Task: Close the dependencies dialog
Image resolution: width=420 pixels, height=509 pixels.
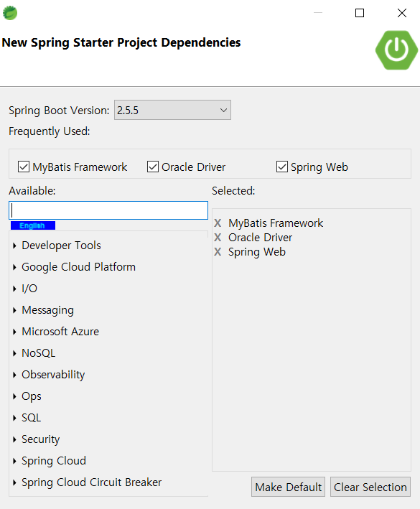Action: [402, 13]
